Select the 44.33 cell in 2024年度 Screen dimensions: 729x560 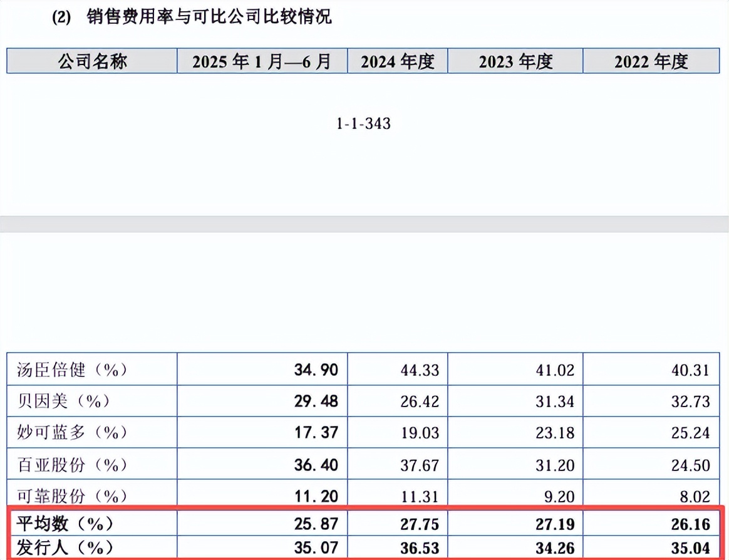[x=420, y=370]
